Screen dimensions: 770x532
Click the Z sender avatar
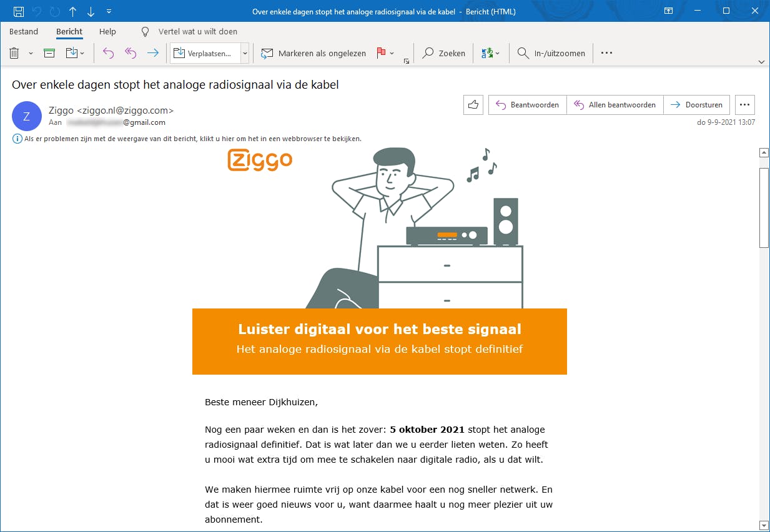tap(26, 116)
